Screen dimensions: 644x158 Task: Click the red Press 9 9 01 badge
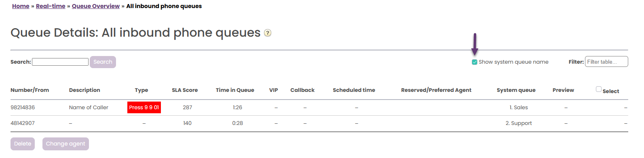(144, 108)
